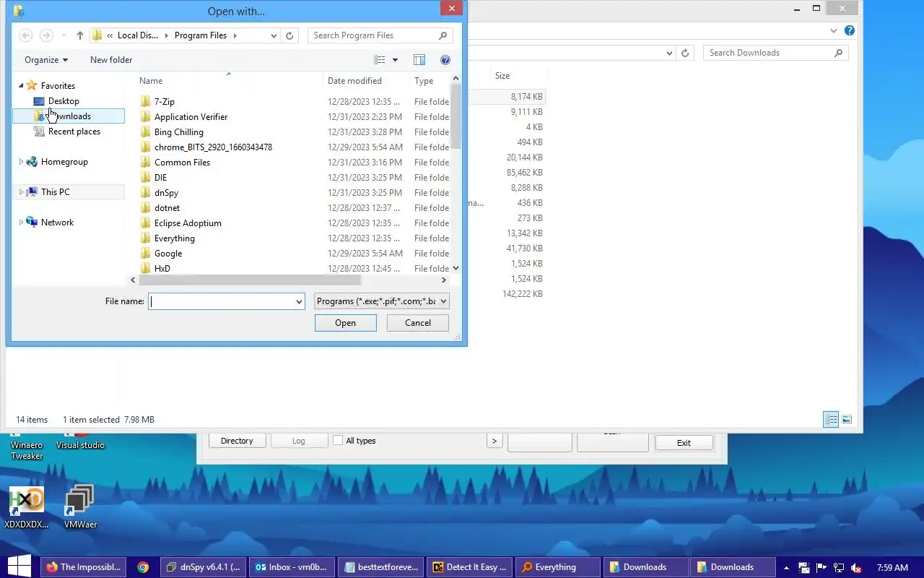Screen dimensions: 924x578
Task: Expand the File name history dropdown
Action: tap(299, 301)
